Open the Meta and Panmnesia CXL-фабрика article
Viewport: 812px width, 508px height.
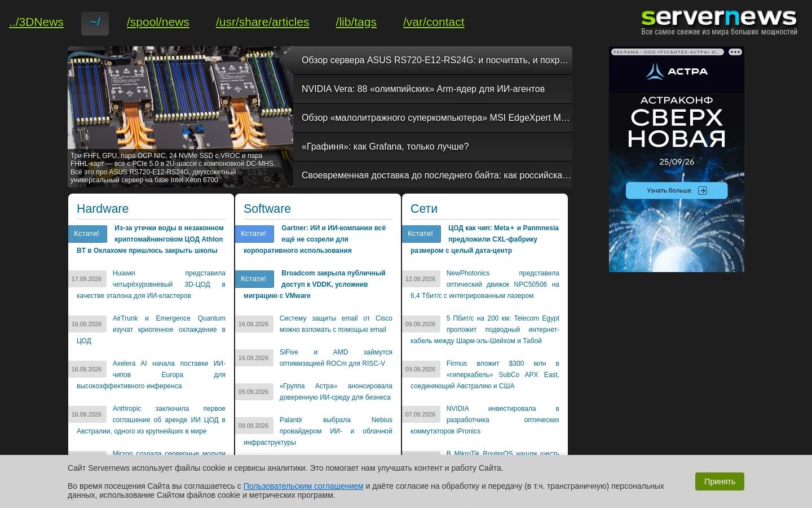click(x=484, y=239)
